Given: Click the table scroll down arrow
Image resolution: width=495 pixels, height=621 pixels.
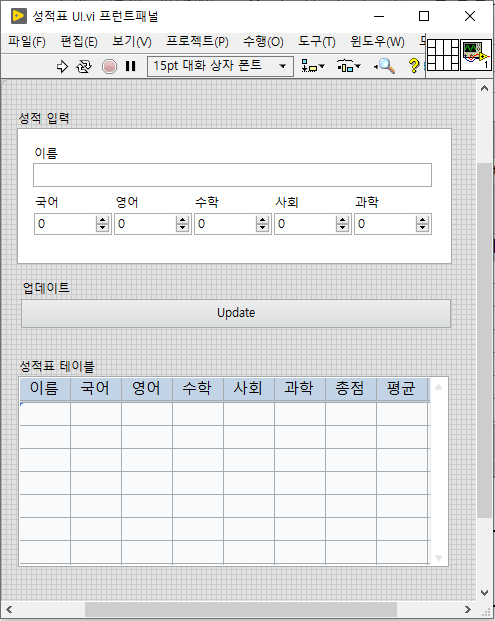Looking at the screenshot, I should pyautogui.click(x=438, y=558).
